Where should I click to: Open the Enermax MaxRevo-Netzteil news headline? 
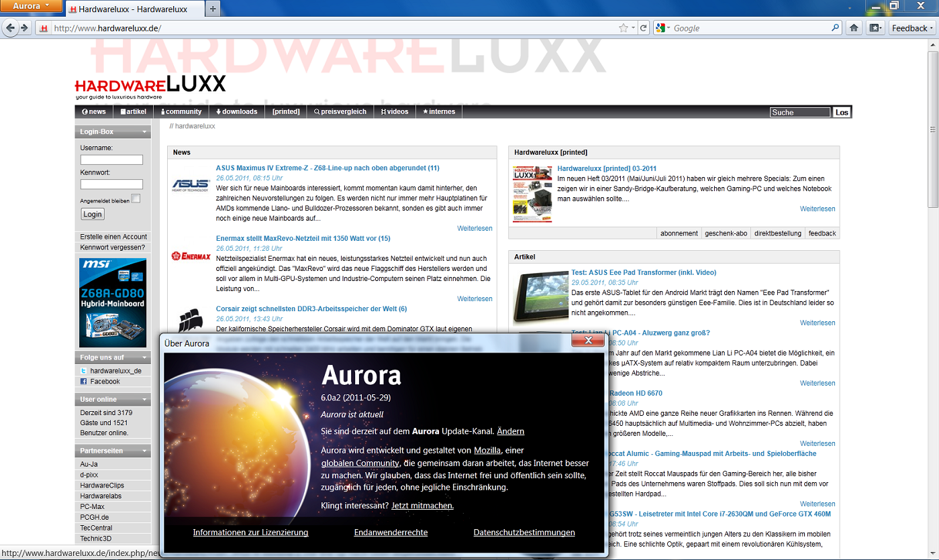click(303, 239)
